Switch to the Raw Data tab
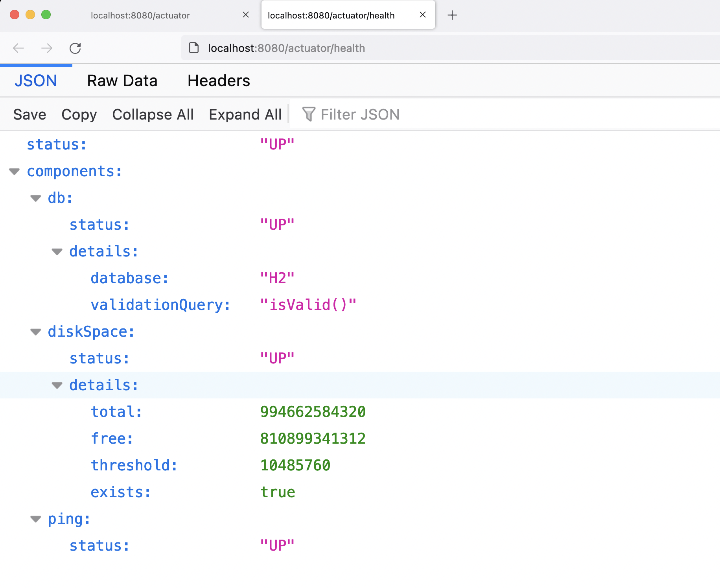Image resolution: width=720 pixels, height=588 pixels. (122, 80)
